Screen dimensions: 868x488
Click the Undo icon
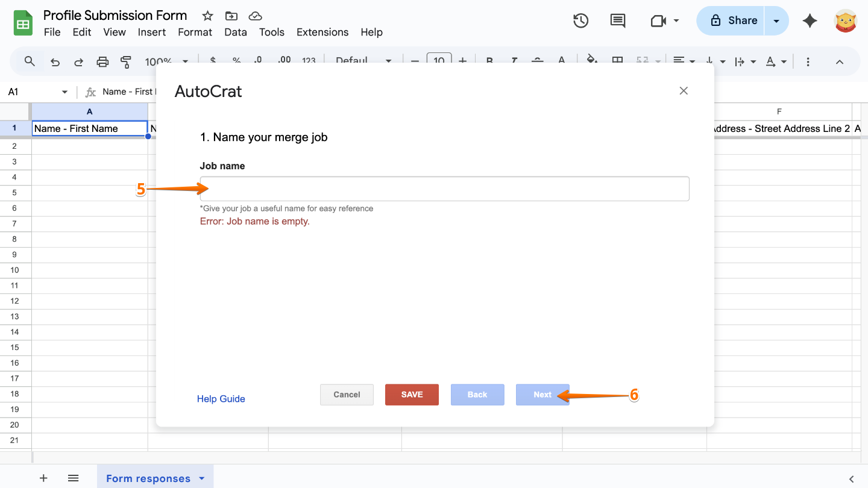[x=55, y=61]
